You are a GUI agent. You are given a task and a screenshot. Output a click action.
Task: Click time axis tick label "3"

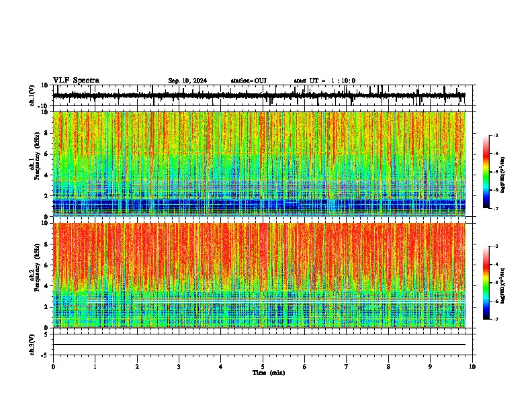(x=179, y=367)
